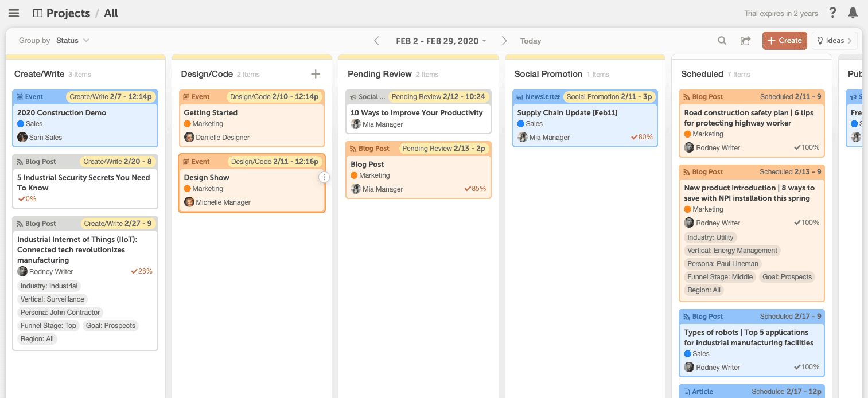Click the Pending Review column header

[x=380, y=74]
